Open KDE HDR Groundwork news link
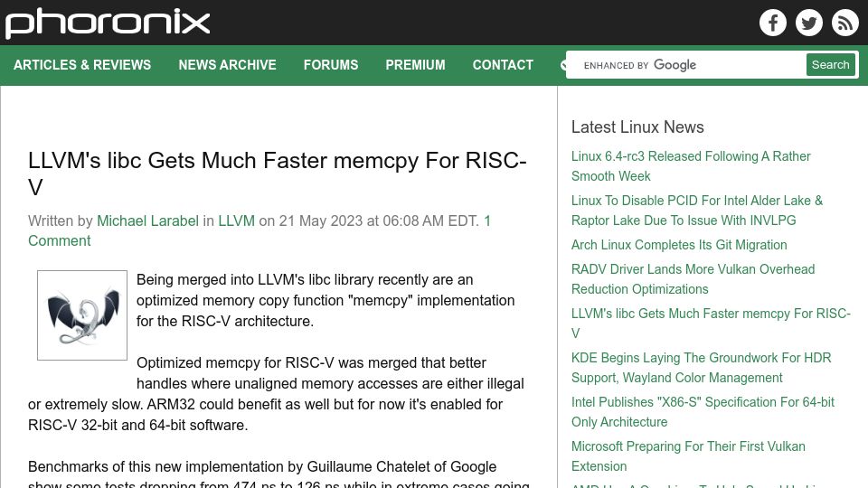Screen dimensions: 868x488 click(x=702, y=368)
